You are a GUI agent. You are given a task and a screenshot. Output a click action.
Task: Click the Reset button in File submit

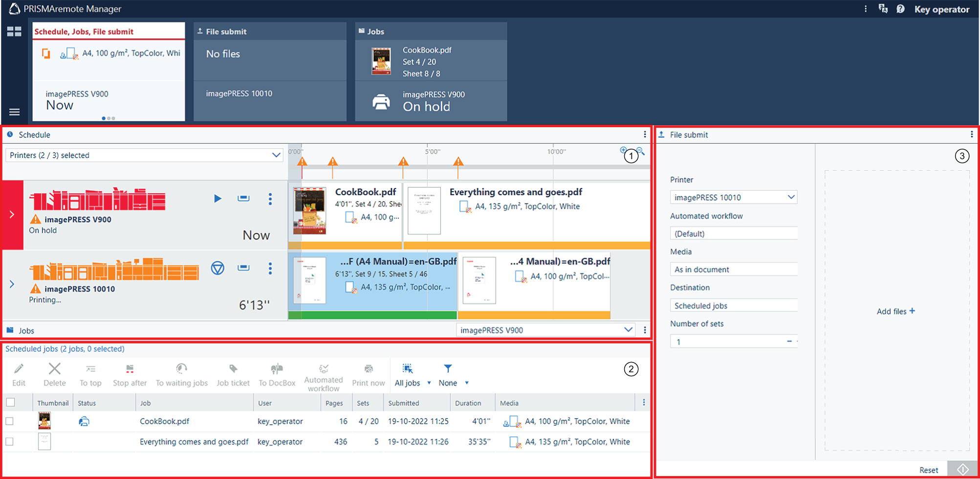[x=929, y=470]
